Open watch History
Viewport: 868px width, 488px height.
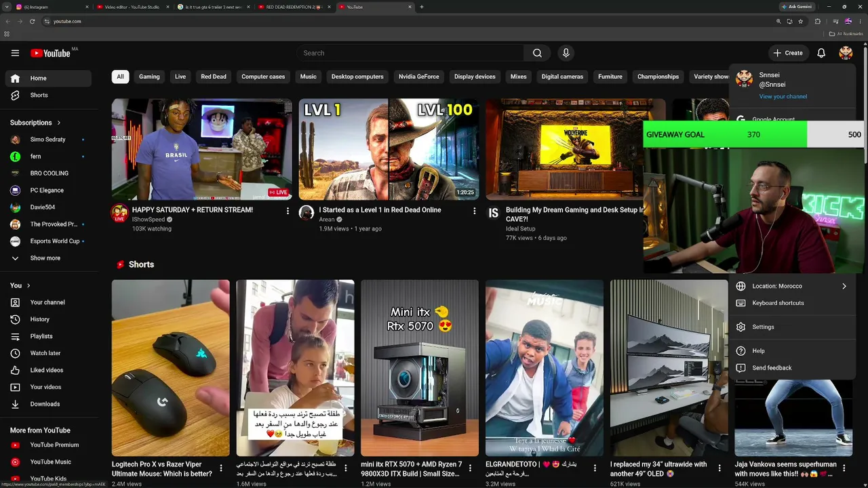pyautogui.click(x=47, y=319)
